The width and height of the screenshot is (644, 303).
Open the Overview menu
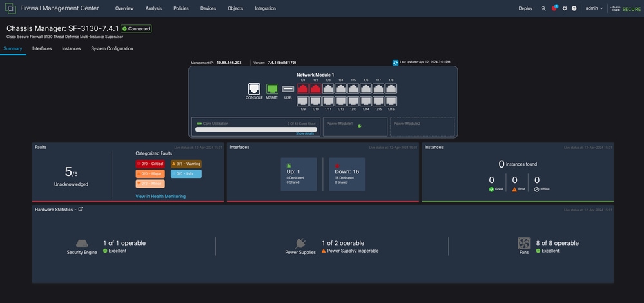(124, 8)
